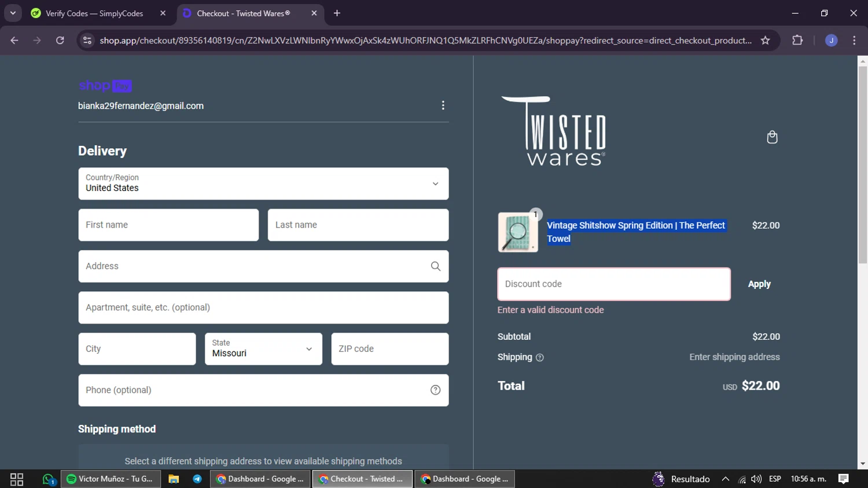Open Windows Task View on taskbar

(x=17, y=479)
